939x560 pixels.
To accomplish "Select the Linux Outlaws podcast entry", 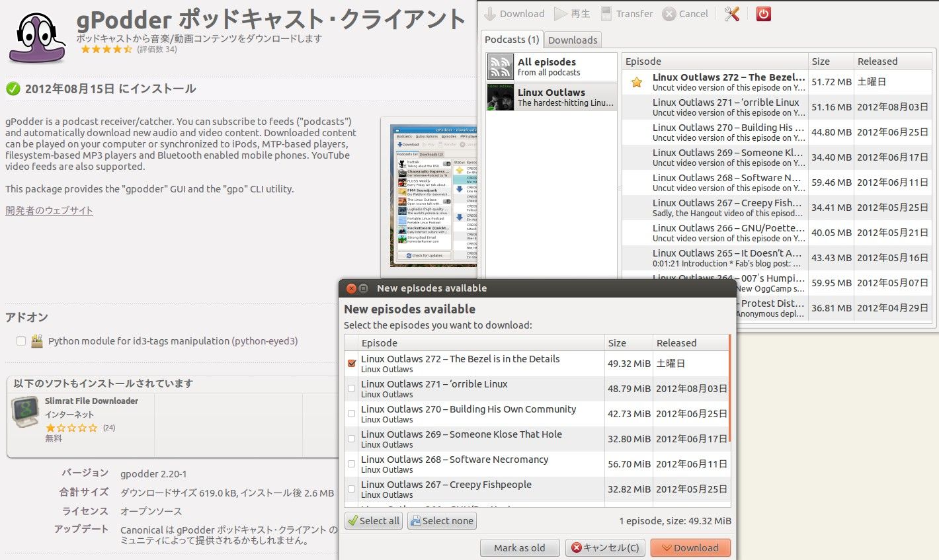I will [551, 97].
